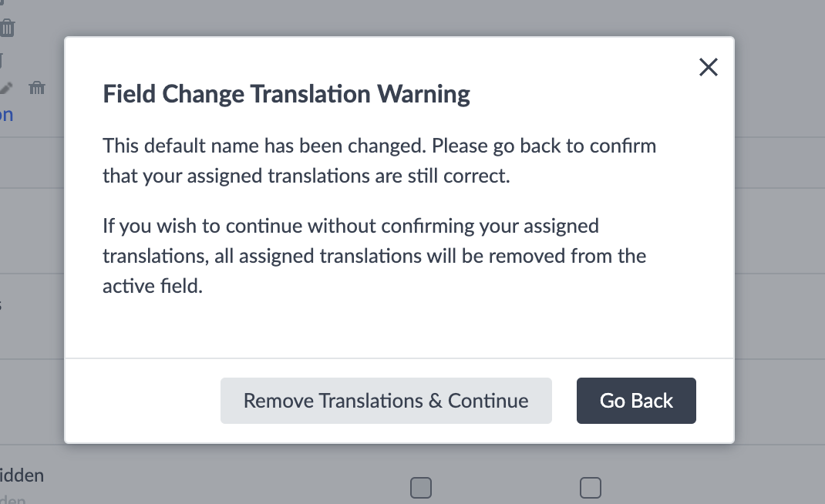
Task: Click the Field Change Translation Warning title
Action: pos(286,94)
